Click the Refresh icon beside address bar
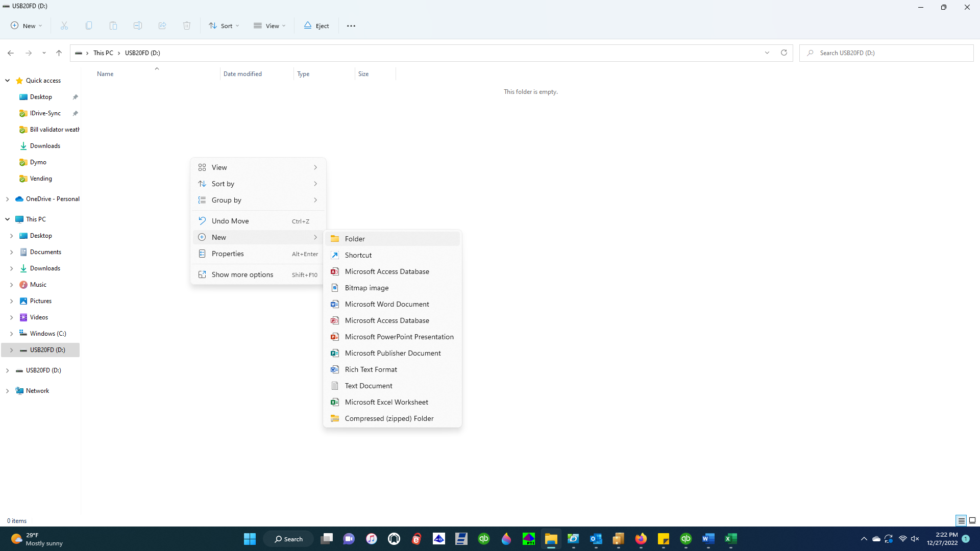 coord(784,53)
